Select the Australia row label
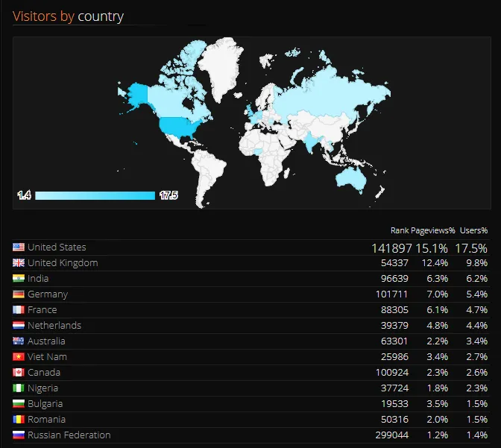The height and width of the screenshot is (448, 501). tap(46, 341)
